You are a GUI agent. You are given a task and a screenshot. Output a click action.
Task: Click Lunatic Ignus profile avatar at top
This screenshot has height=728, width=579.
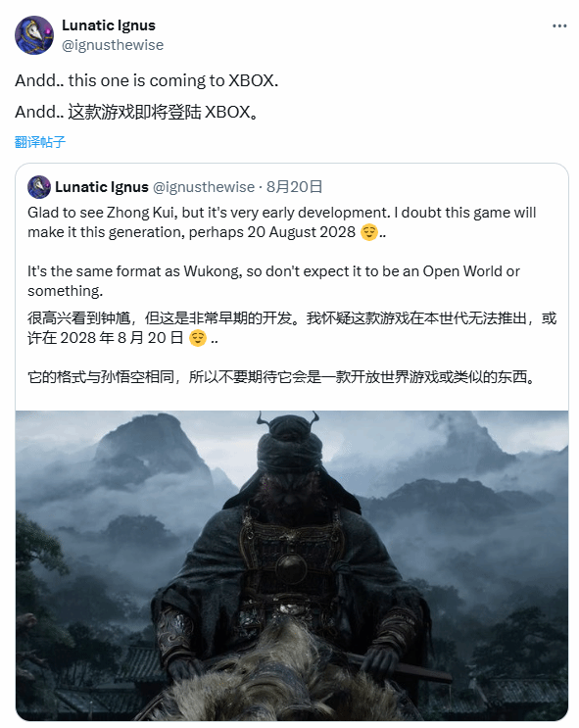34,35
